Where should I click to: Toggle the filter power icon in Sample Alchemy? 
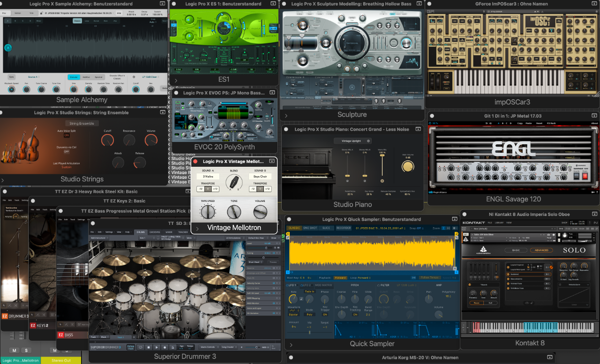click(134, 76)
